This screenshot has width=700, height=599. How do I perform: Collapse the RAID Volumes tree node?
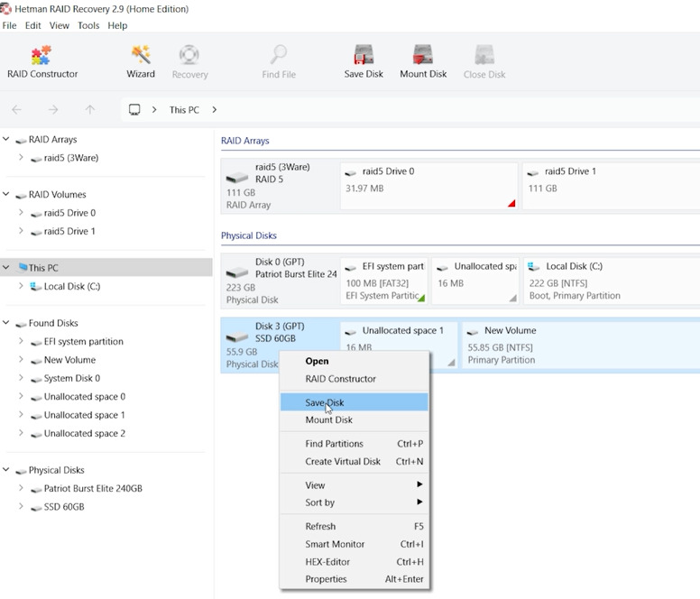coord(6,194)
